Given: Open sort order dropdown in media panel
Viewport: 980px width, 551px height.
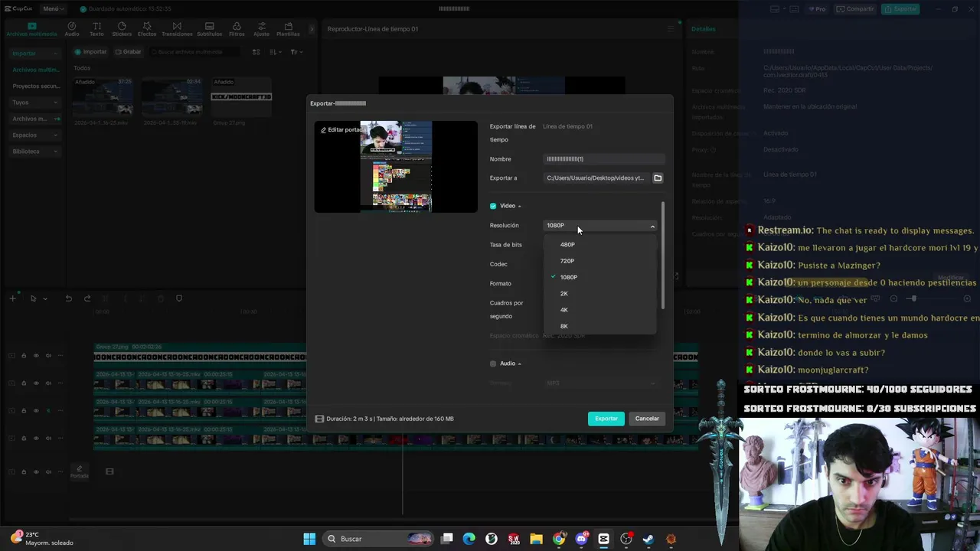Looking at the screenshot, I should (x=276, y=52).
